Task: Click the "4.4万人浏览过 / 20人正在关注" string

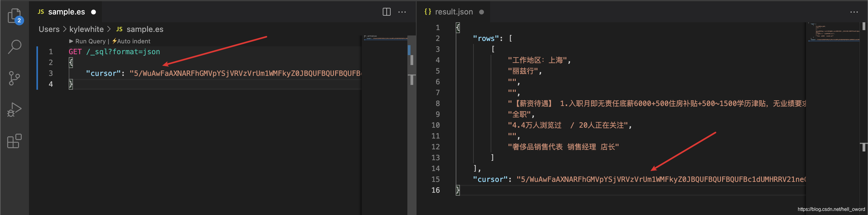Action: [568, 125]
